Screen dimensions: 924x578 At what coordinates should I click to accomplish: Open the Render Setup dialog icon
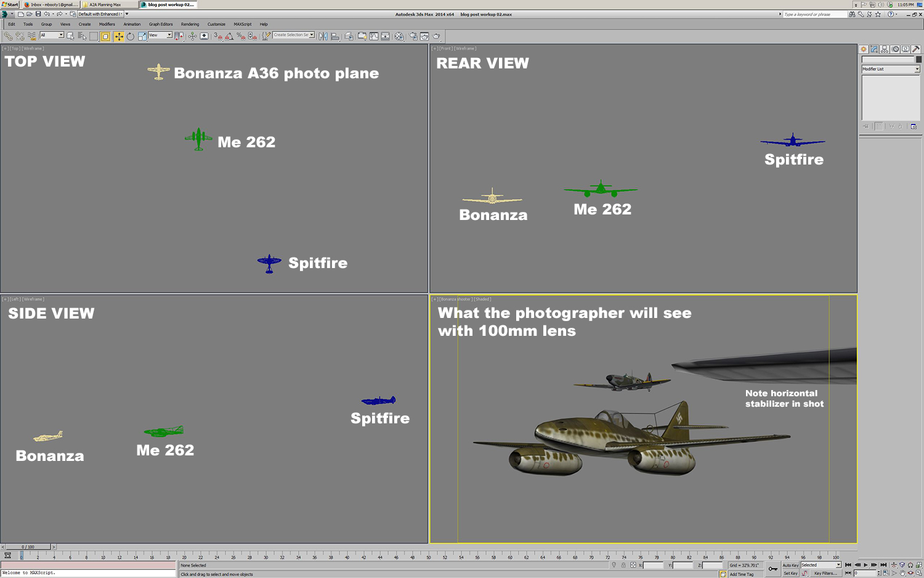coord(413,36)
